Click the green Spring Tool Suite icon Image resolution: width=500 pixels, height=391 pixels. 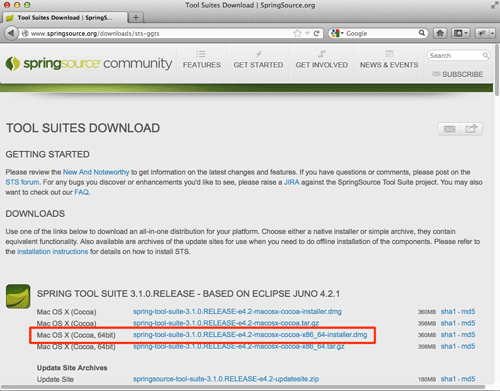click(x=18, y=296)
